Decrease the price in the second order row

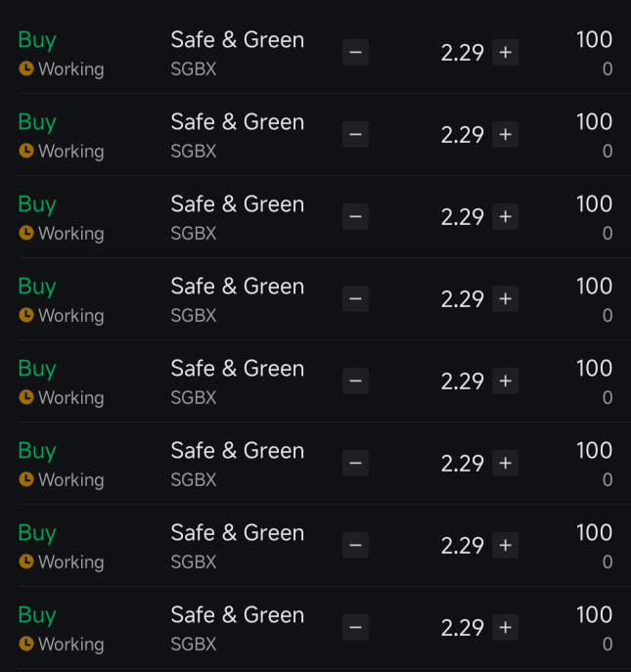coord(355,135)
